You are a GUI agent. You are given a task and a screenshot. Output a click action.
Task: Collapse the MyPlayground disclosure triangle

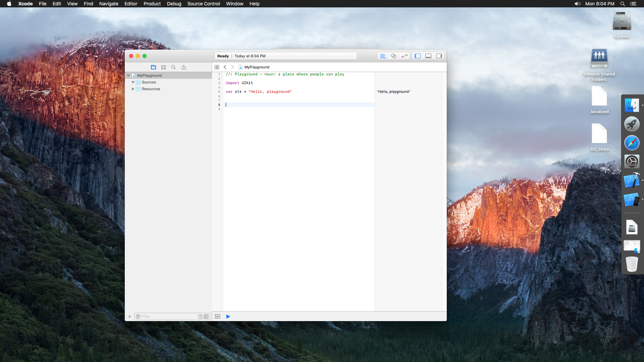tap(128, 75)
